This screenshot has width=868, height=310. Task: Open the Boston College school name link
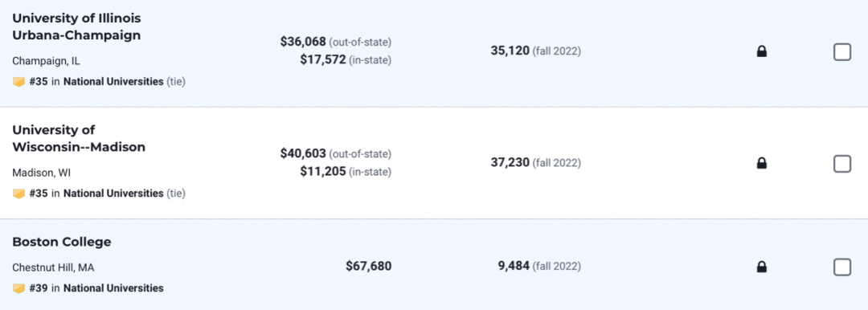coord(61,242)
